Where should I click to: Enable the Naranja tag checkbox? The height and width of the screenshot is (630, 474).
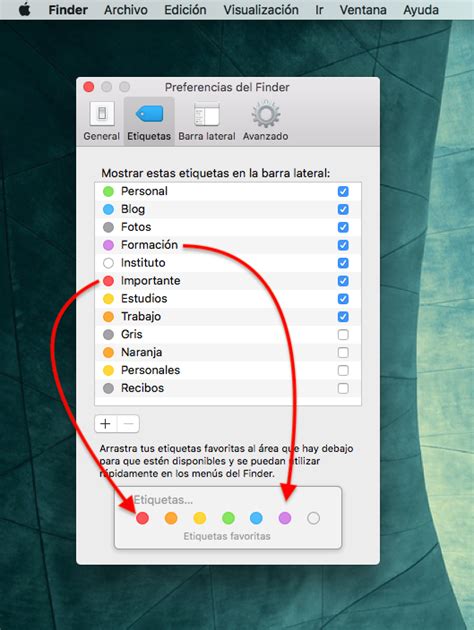tap(343, 352)
